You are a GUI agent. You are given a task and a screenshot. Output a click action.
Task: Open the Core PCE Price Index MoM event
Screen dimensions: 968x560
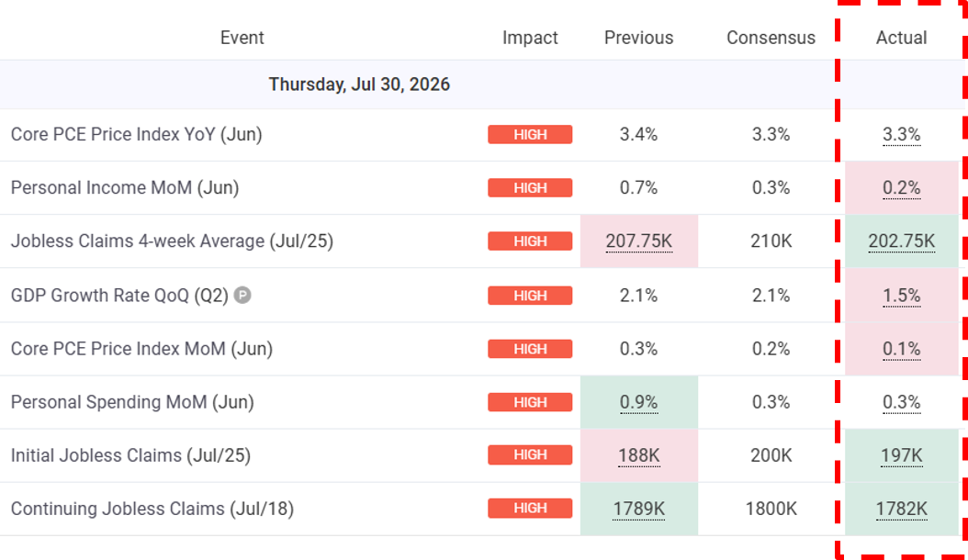(142, 349)
